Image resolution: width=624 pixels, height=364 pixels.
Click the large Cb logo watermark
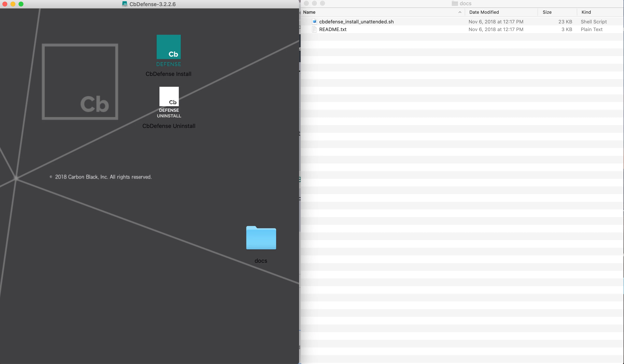point(80,82)
